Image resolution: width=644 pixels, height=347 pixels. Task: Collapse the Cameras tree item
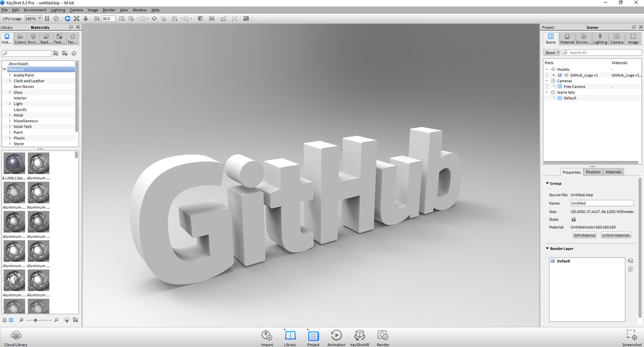pyautogui.click(x=547, y=80)
